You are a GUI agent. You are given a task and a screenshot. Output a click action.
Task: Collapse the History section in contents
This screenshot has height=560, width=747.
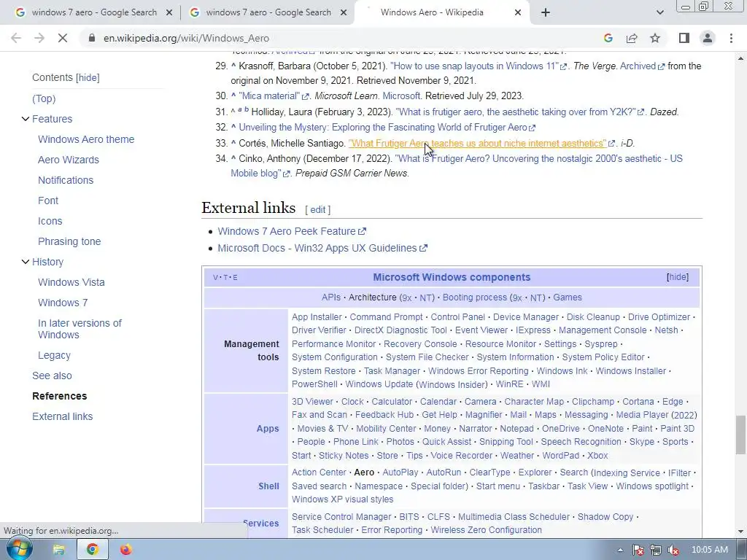point(26,262)
